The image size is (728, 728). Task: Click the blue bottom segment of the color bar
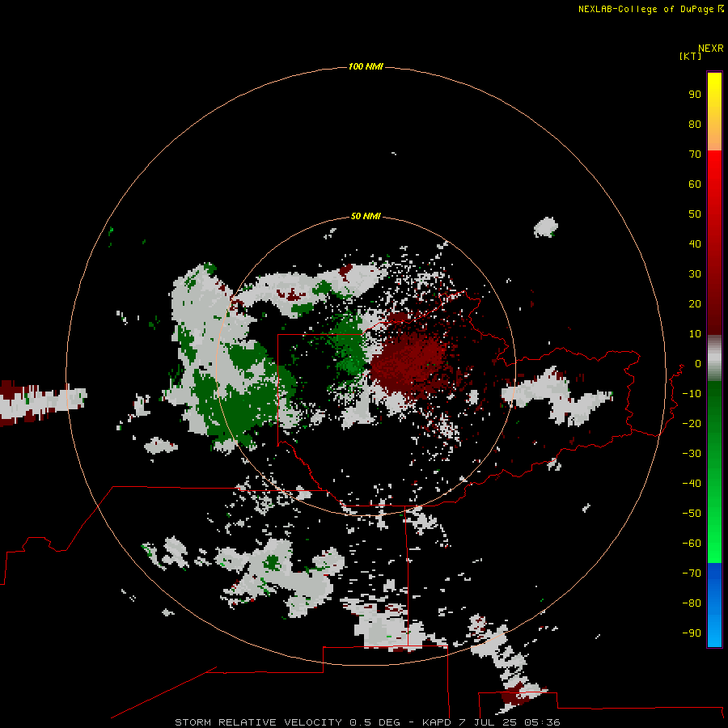click(x=714, y=604)
